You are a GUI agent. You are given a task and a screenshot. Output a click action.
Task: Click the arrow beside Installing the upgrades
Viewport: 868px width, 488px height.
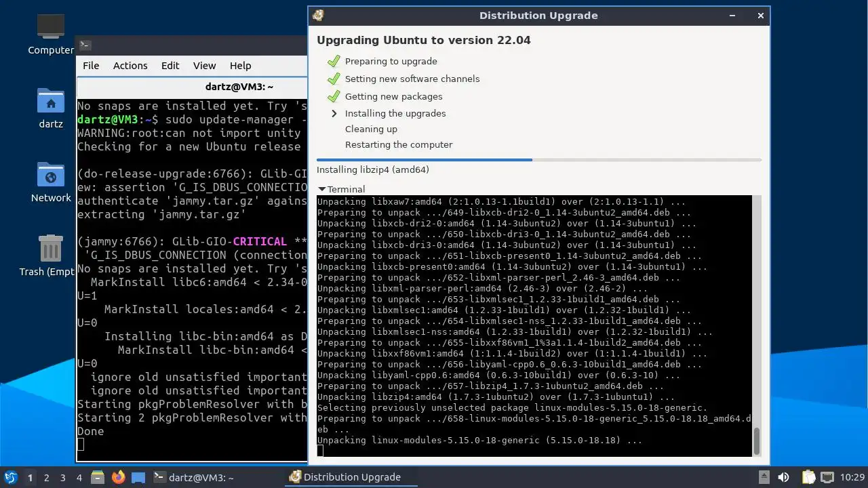pos(334,113)
